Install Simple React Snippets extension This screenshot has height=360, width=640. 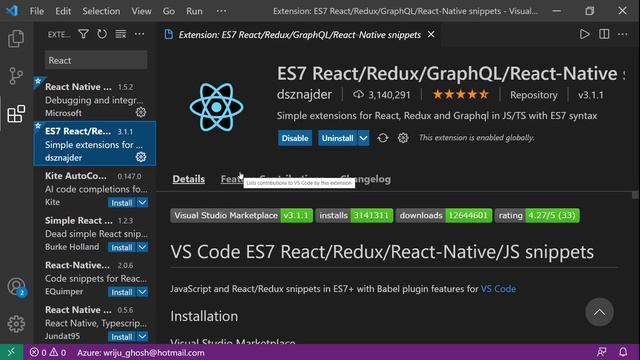pos(122,247)
